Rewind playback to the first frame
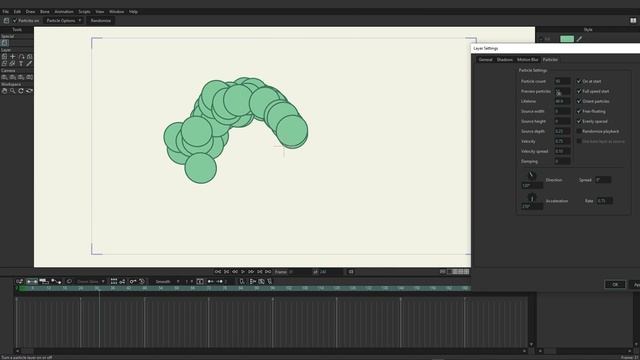The image size is (640, 360). [x=218, y=272]
